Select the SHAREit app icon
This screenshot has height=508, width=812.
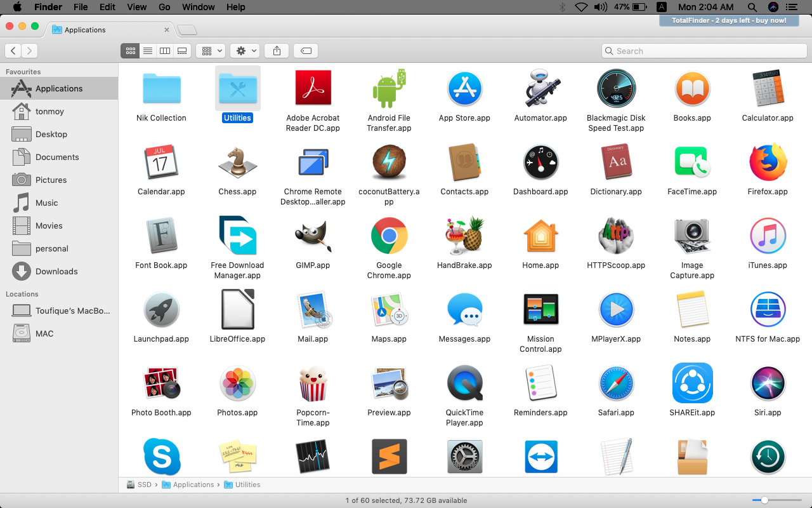pyautogui.click(x=692, y=384)
